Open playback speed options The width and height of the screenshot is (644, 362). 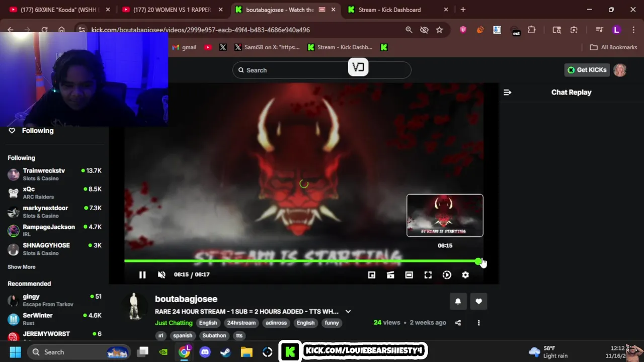[447, 275]
